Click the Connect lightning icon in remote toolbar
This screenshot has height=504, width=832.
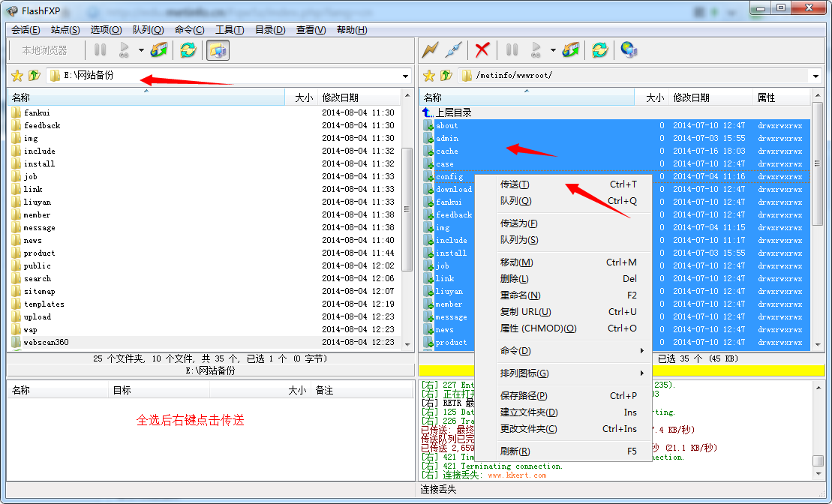[430, 50]
